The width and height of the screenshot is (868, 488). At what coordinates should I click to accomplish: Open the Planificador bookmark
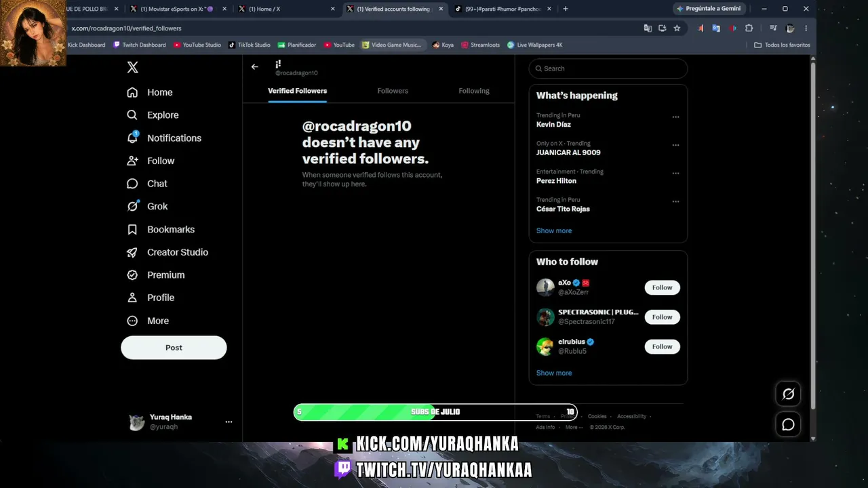pos(296,45)
